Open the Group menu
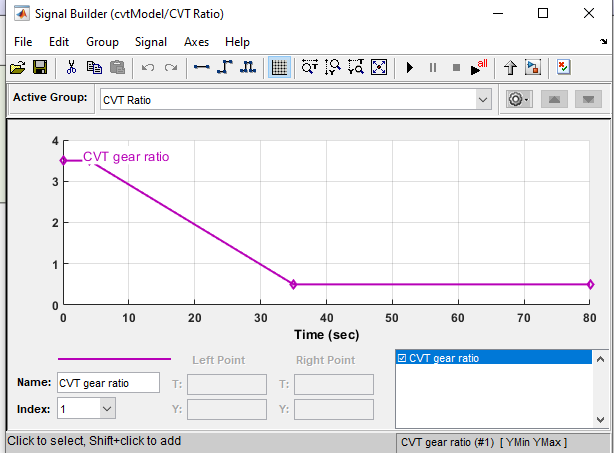Viewport: 614px width, 453px height. coord(102,42)
